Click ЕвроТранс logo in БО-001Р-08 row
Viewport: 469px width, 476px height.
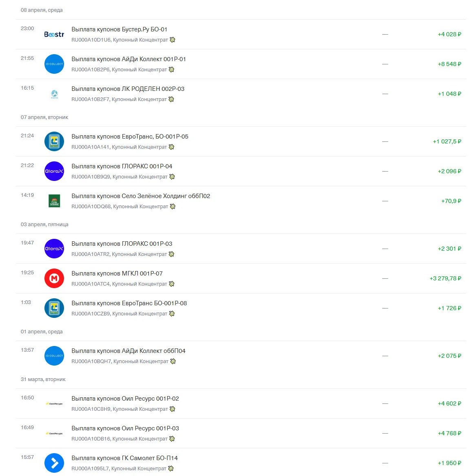coord(54,308)
